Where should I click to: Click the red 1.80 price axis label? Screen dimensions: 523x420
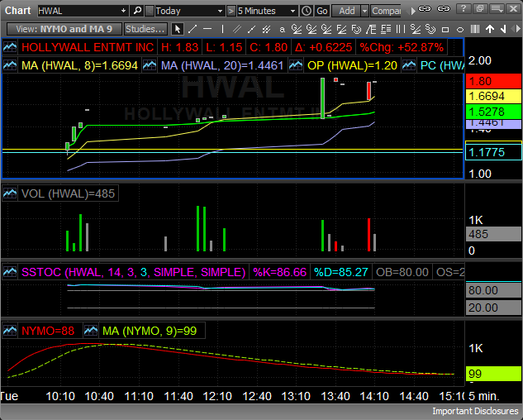click(x=493, y=81)
